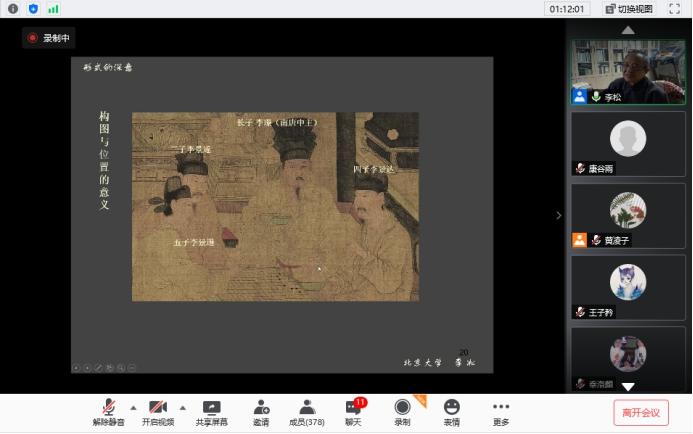Open the 更多 more options menu
This screenshot has width=693, height=434.
coord(501,412)
